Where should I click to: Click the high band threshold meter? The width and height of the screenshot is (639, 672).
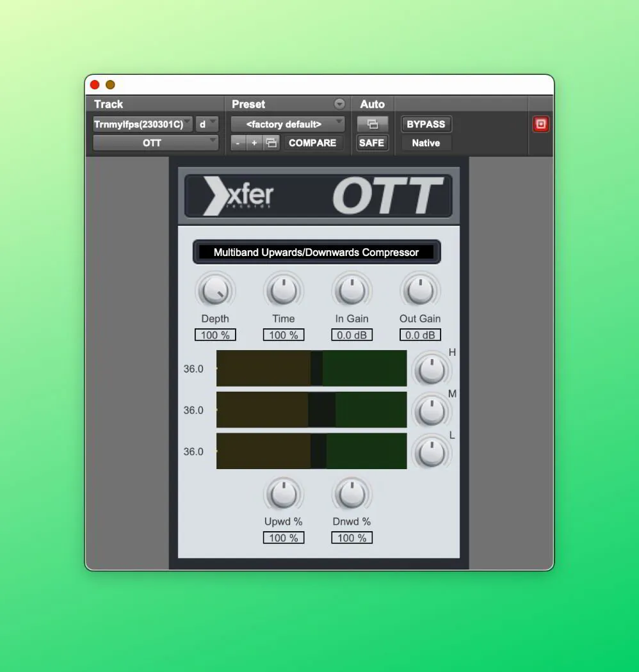311,368
